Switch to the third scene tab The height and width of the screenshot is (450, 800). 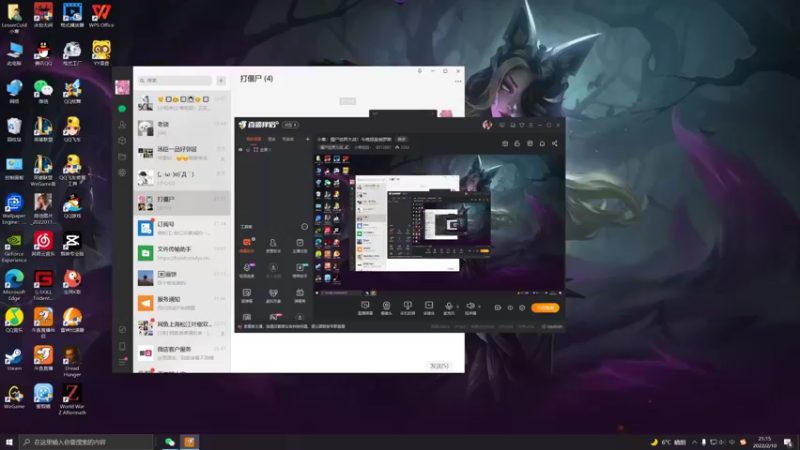click(x=288, y=139)
